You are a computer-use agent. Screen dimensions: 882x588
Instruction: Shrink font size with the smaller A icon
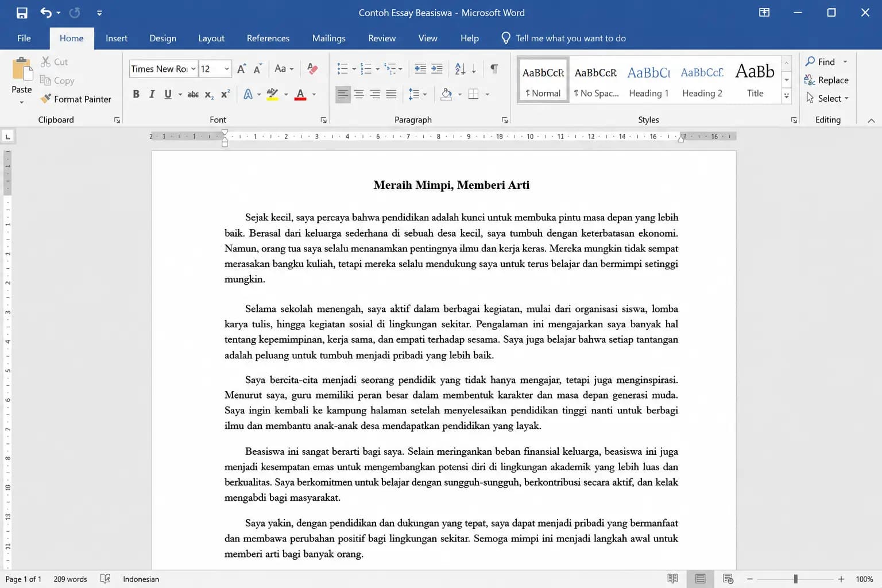click(258, 69)
